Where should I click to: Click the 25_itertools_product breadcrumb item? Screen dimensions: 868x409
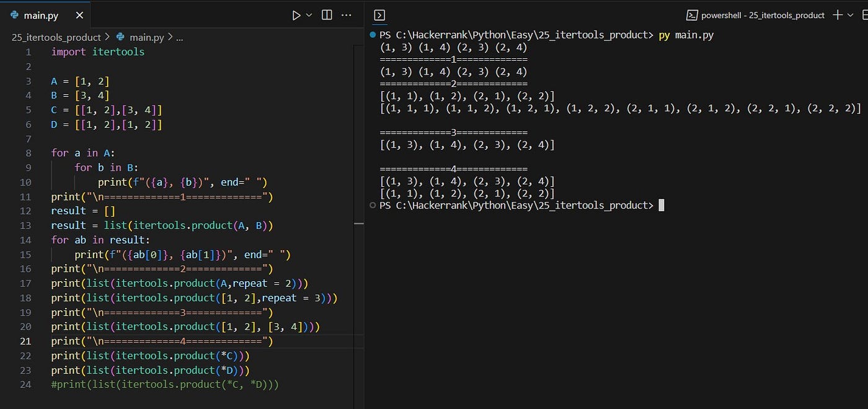[x=56, y=37]
